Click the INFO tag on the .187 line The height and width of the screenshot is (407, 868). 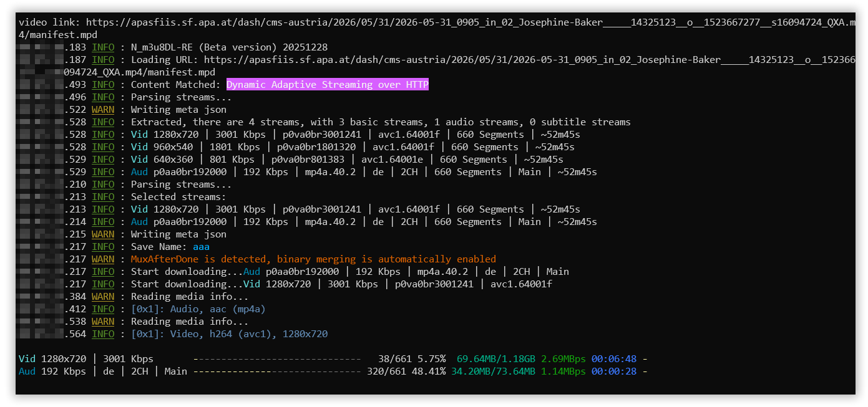point(103,60)
